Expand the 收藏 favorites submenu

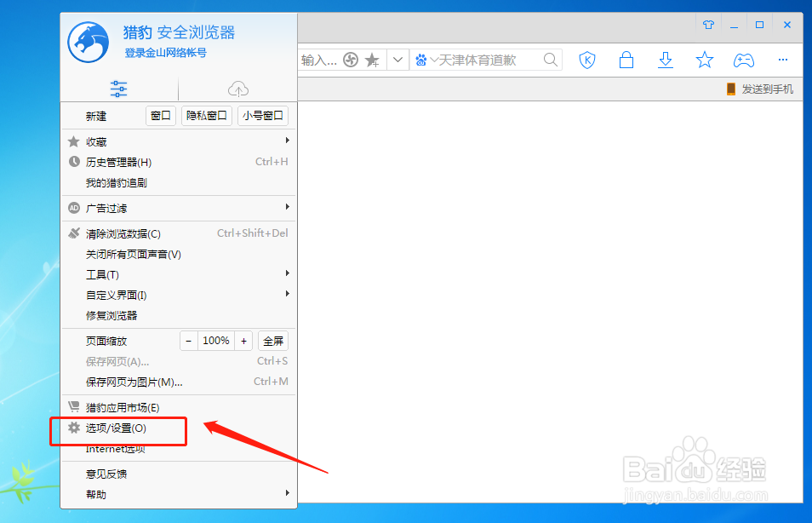click(x=179, y=141)
